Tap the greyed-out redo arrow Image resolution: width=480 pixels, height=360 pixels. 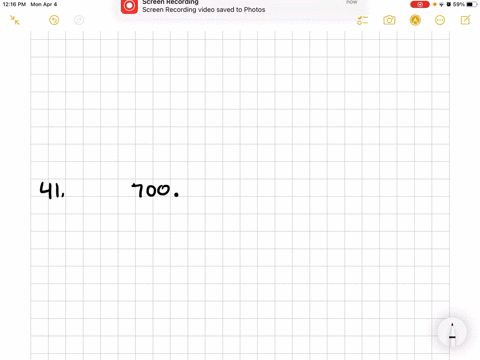79,20
